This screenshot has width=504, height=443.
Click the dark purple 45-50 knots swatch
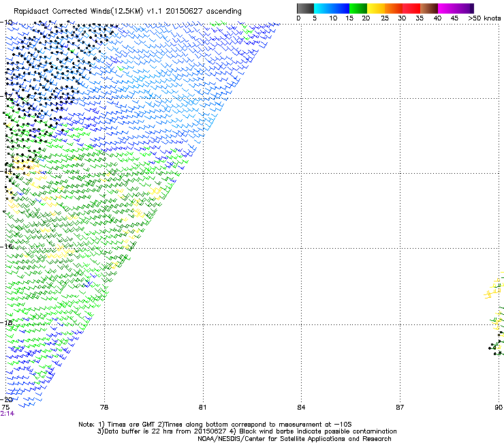click(464, 8)
